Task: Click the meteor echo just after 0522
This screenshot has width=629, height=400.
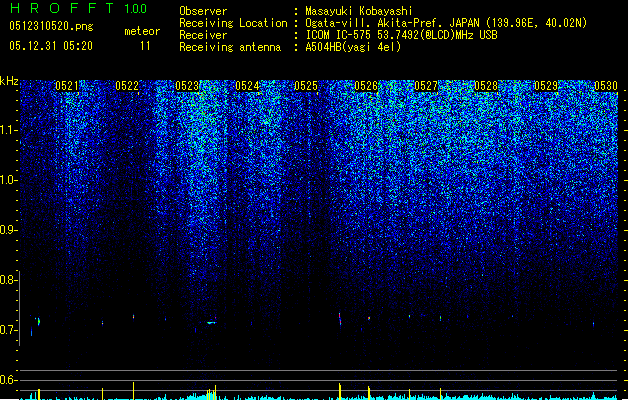Action: pyautogui.click(x=134, y=317)
